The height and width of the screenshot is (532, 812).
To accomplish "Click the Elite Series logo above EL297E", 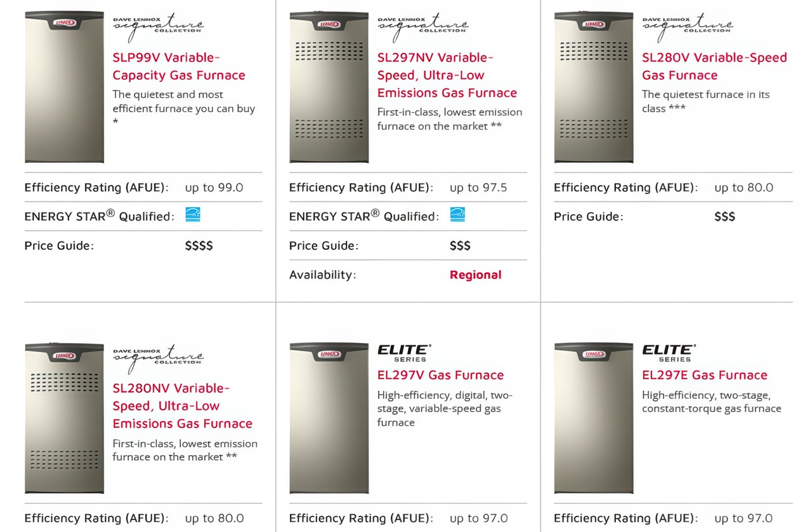I will [x=669, y=353].
